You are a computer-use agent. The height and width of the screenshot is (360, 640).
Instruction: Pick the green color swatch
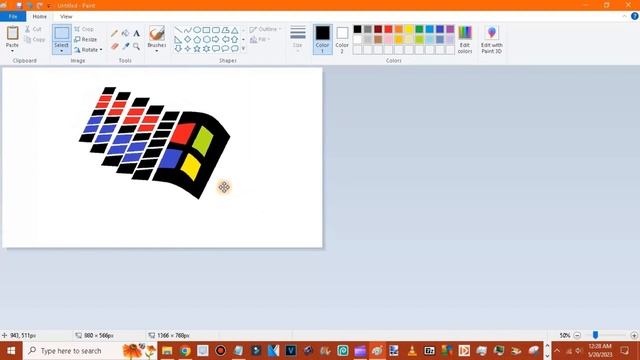(419, 29)
